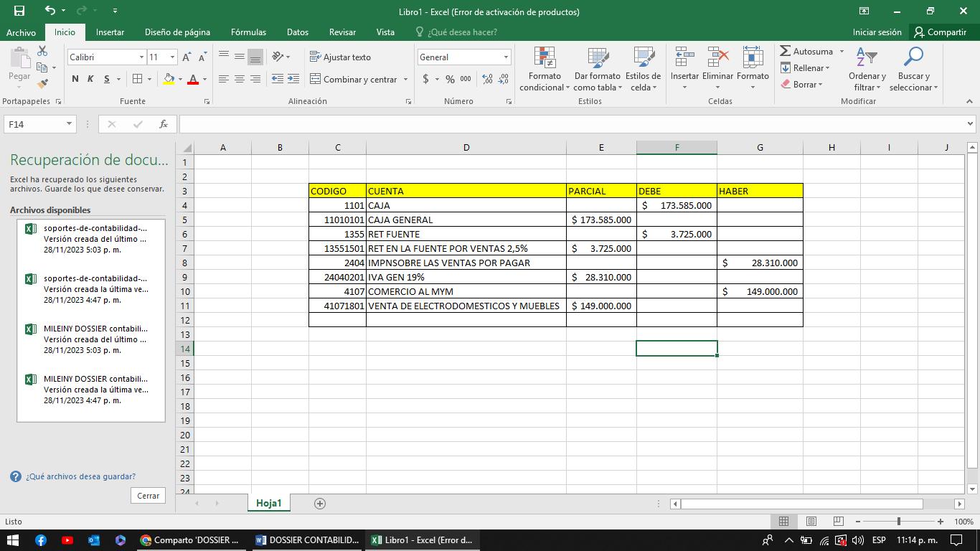Open fill color dropdown arrow
The width and height of the screenshot is (980, 551).
pyautogui.click(x=180, y=79)
